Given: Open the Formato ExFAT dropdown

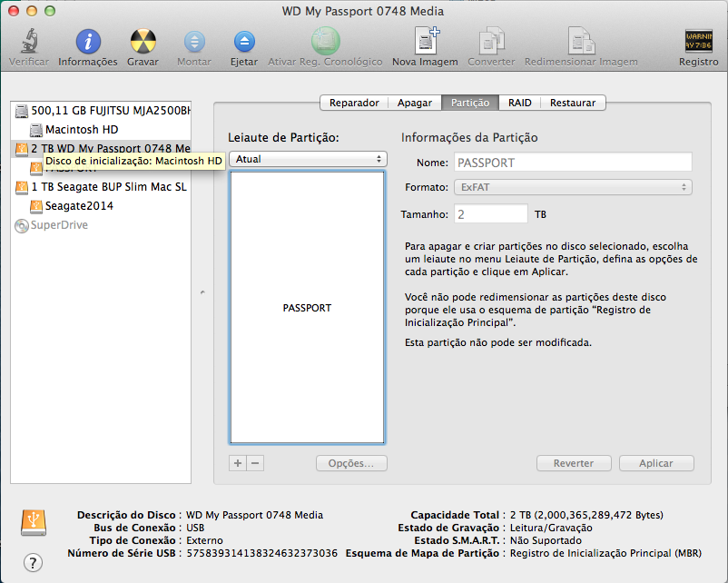Looking at the screenshot, I should pyautogui.click(x=573, y=187).
